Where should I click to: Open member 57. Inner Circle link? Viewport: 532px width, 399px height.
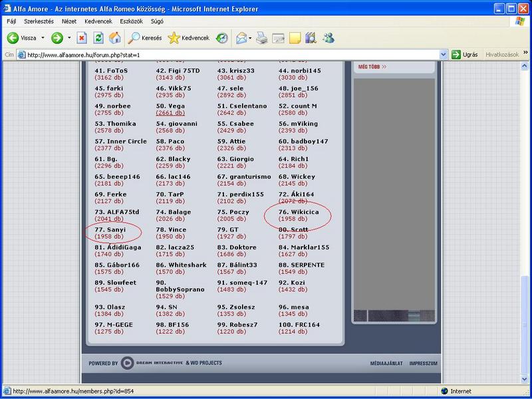pyautogui.click(x=121, y=141)
